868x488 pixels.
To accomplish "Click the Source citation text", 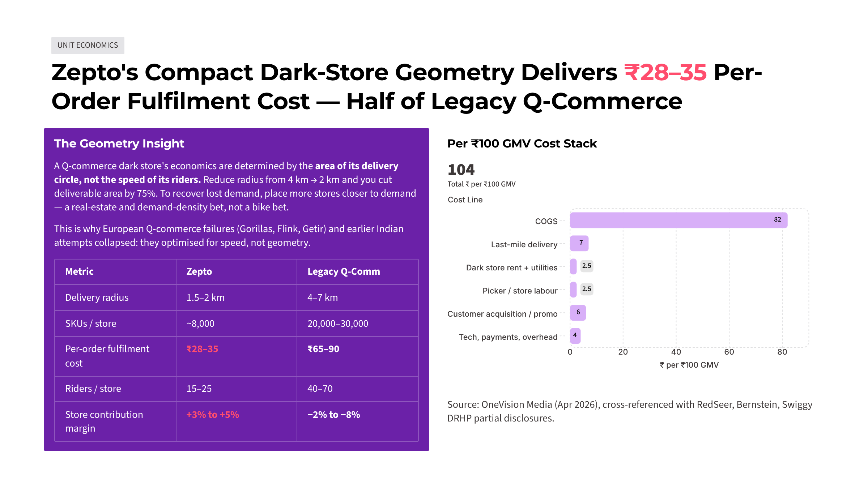I will coord(630,411).
